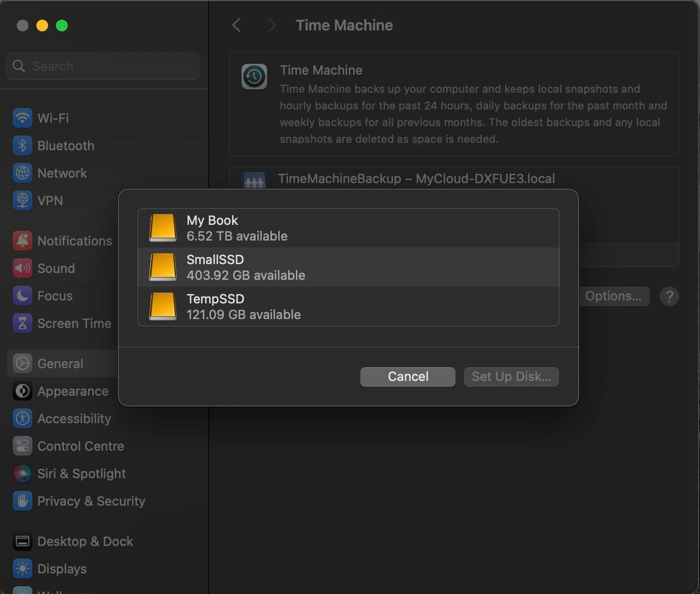
Task: Open the Screen Time hourglass icon
Action: point(22,323)
